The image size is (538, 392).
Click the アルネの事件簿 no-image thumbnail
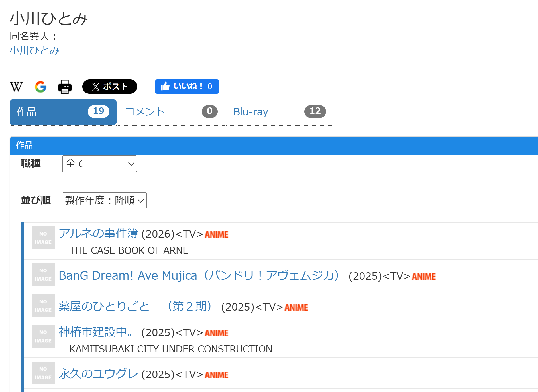tap(43, 238)
